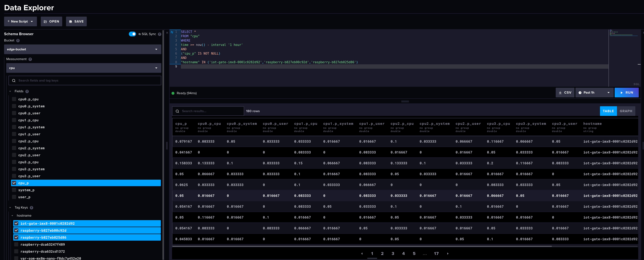Open the cpu measurement dropdown
644x260 pixels.
pyautogui.click(x=84, y=68)
